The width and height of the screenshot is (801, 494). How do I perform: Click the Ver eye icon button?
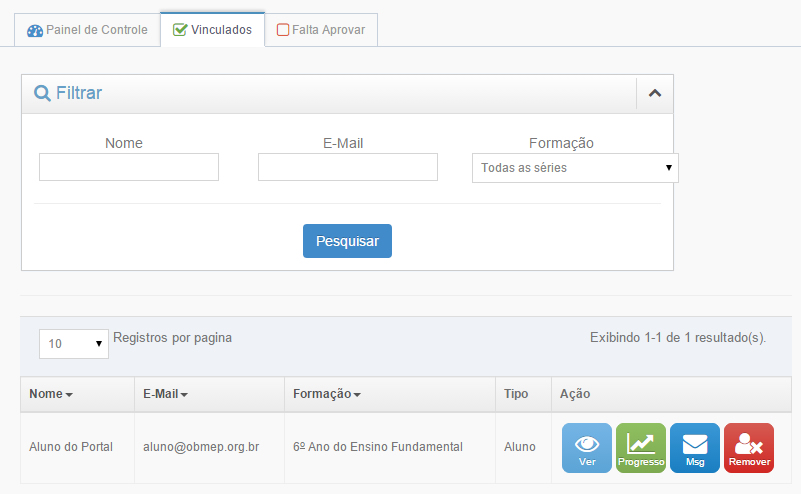[x=587, y=447]
